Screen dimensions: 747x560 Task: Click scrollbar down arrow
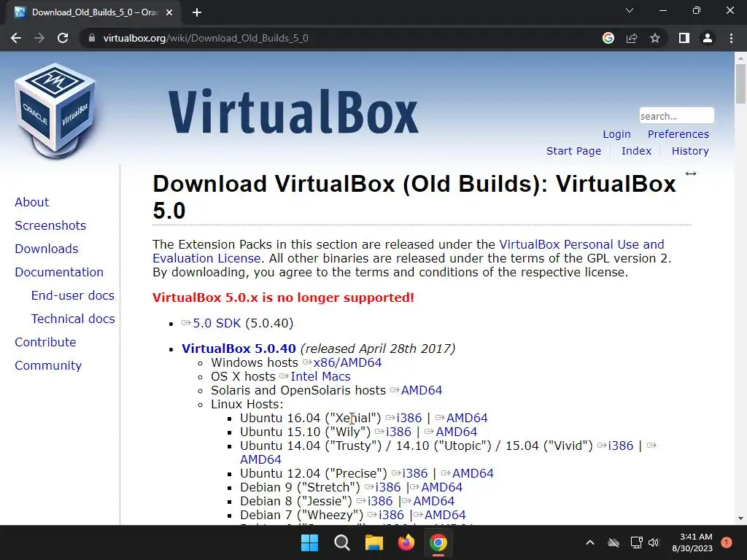click(740, 518)
